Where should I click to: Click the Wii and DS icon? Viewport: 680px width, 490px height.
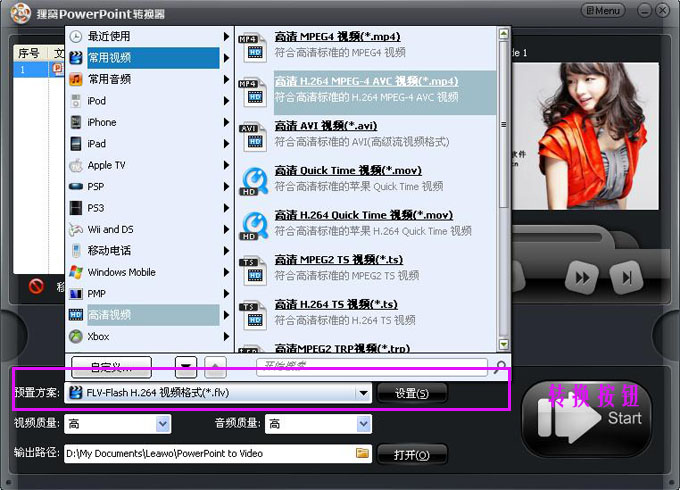76,229
